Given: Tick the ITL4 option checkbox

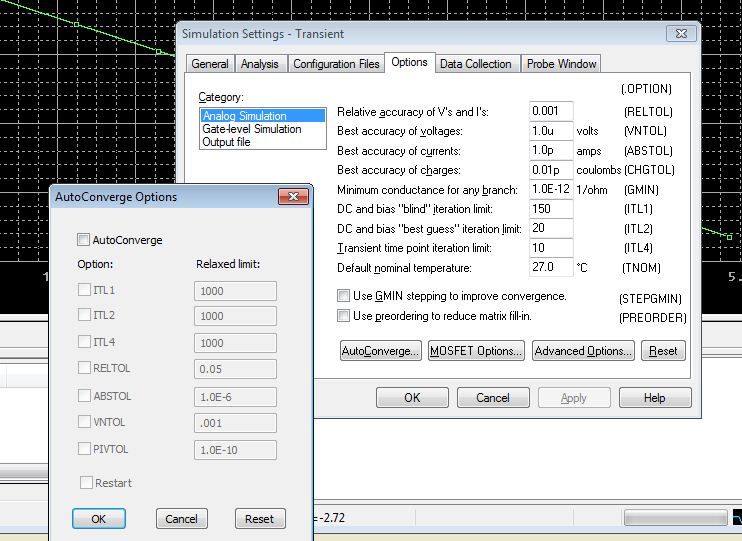Looking at the screenshot, I should click(84, 341).
